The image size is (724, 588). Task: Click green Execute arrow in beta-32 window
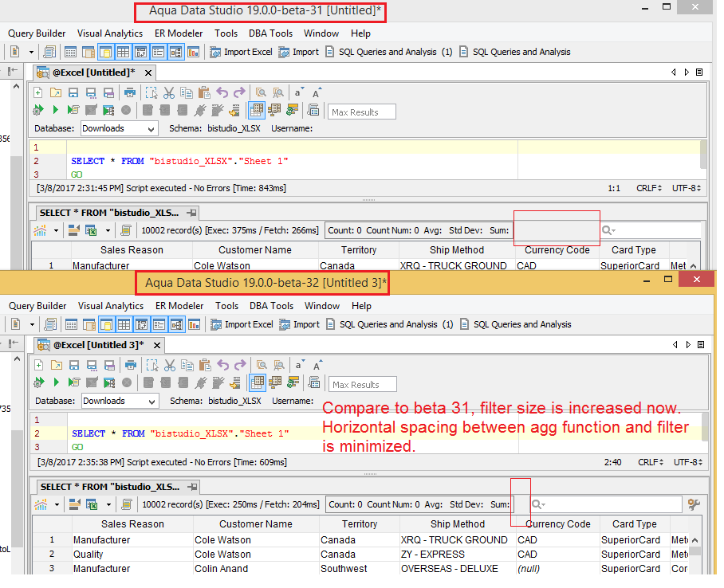[x=57, y=382]
